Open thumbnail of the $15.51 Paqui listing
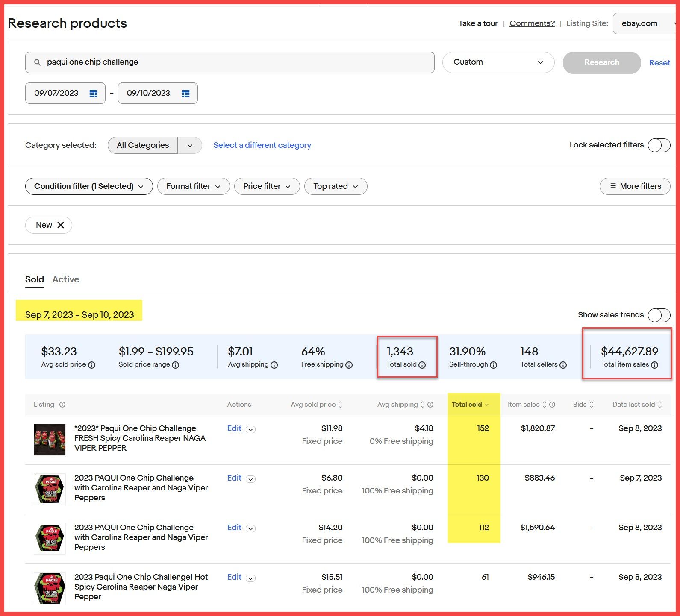680x616 pixels. tap(50, 588)
